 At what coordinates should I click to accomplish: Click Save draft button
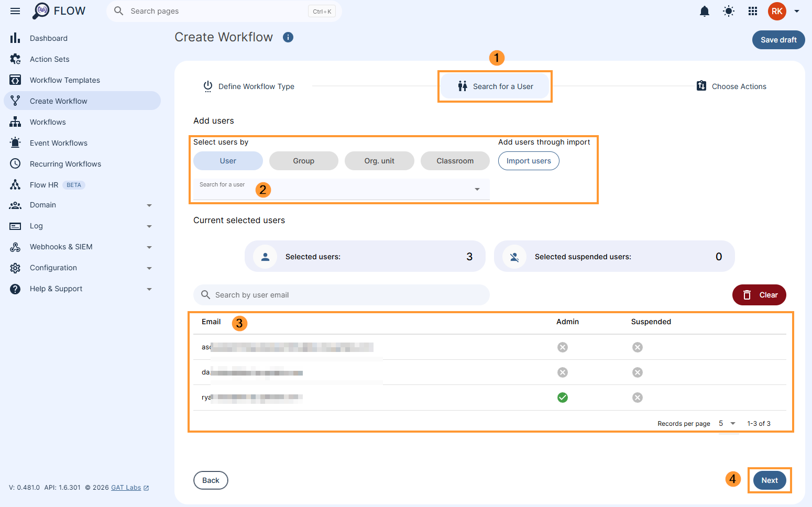(778, 40)
